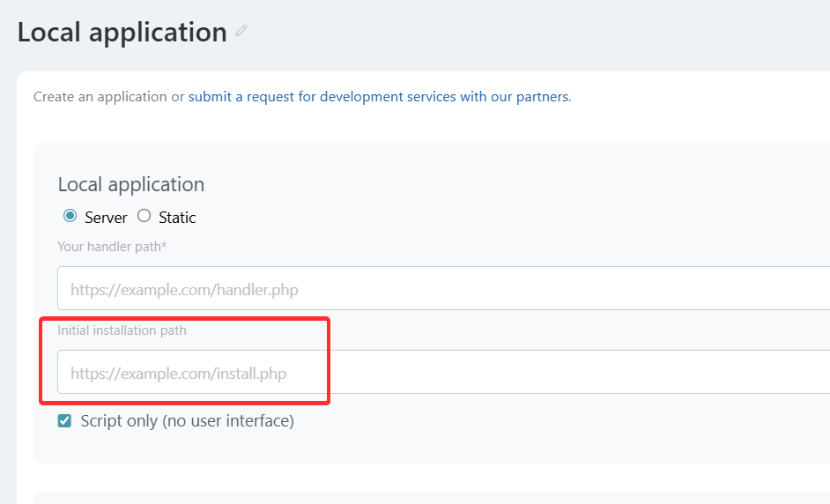This screenshot has width=830, height=504.
Task: Click the 'Your handler path*' field label
Action: 112,247
